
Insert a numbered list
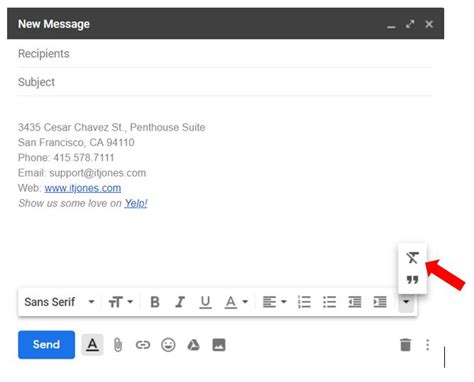pyautogui.click(x=304, y=302)
